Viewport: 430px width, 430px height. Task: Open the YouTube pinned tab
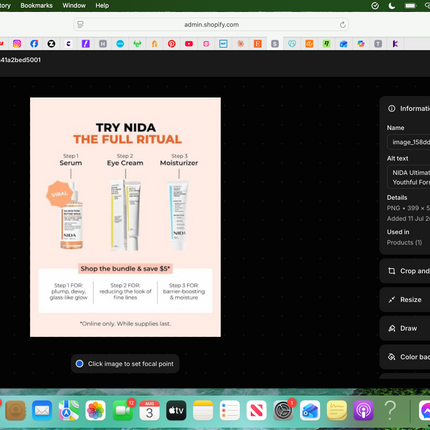(x=189, y=44)
